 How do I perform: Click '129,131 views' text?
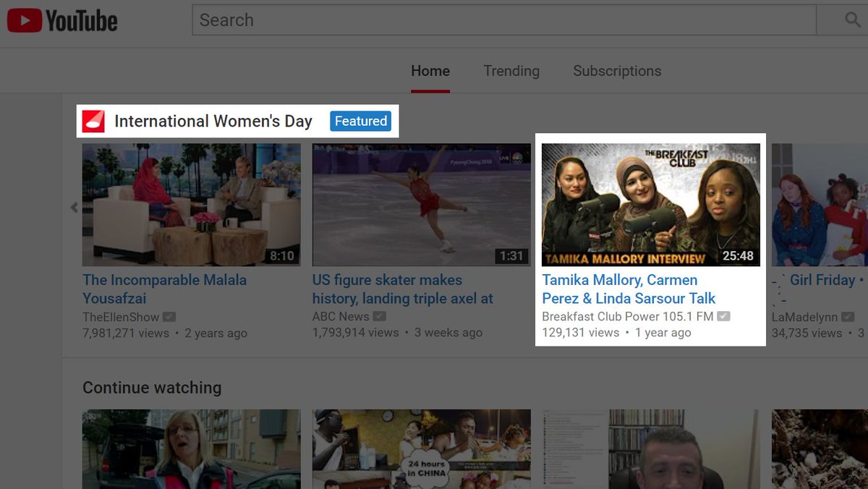[581, 333]
